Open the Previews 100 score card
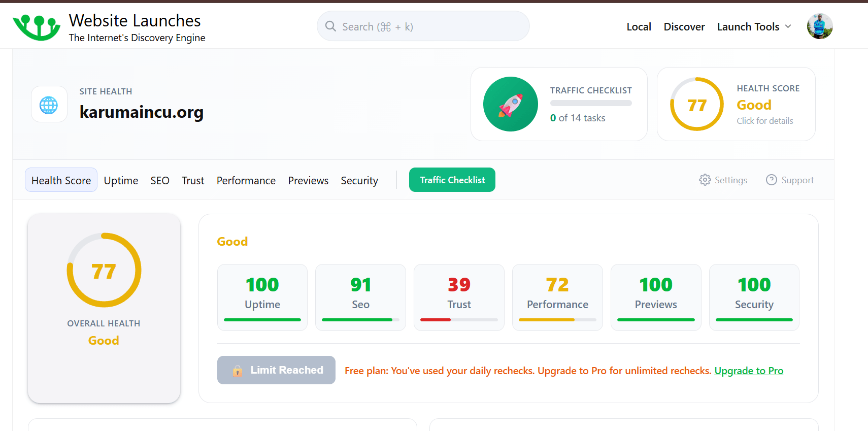 (656, 297)
